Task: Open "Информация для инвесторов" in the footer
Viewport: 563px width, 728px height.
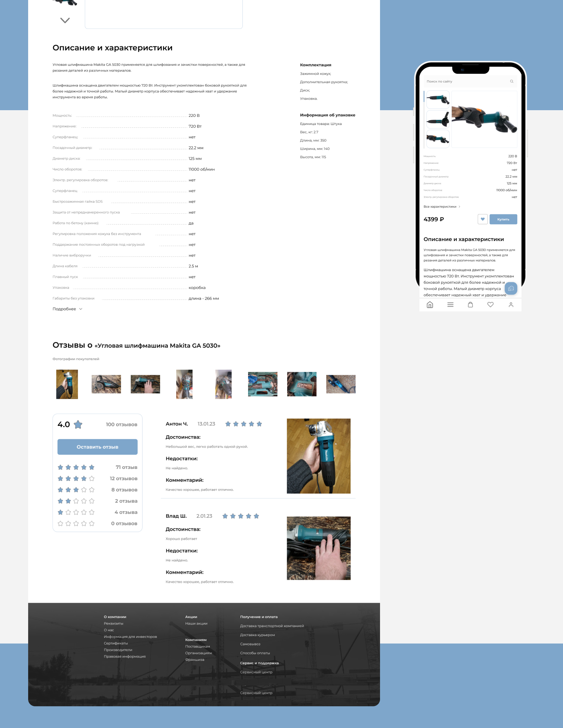Action: tap(130, 636)
